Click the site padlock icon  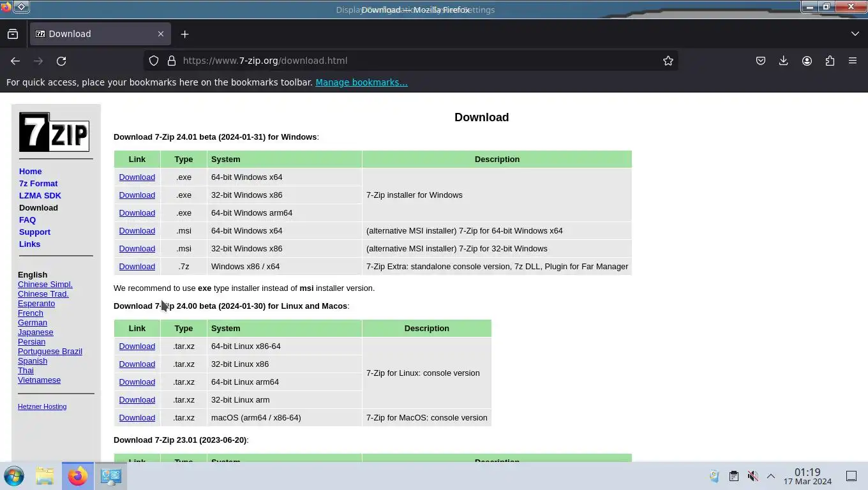(171, 61)
